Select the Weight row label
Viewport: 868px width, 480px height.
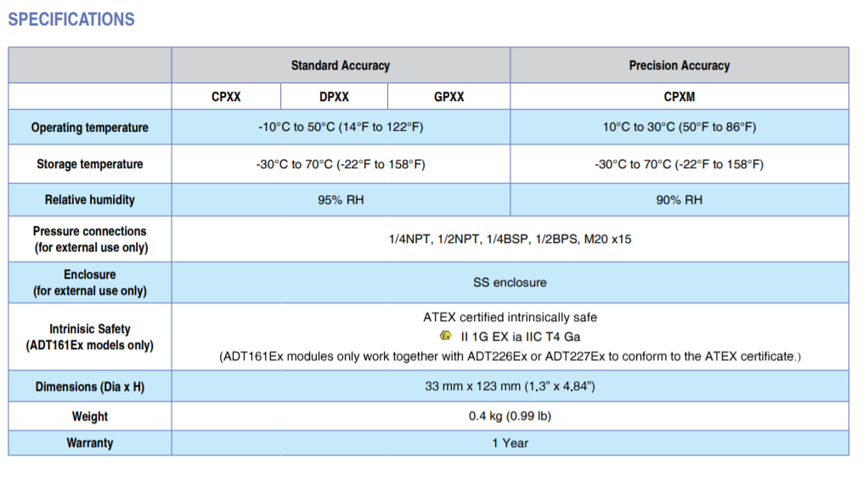click(x=90, y=416)
